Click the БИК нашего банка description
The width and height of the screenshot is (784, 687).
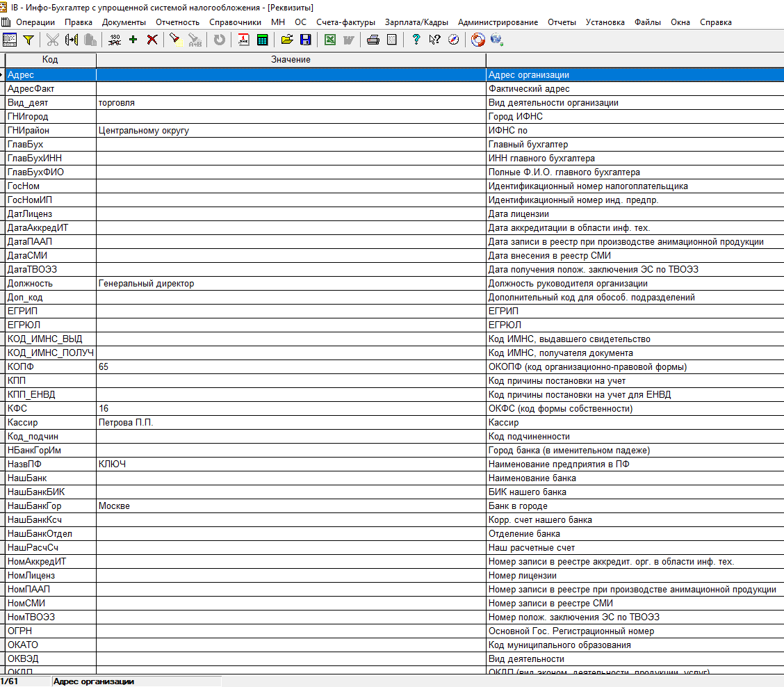coord(635,492)
